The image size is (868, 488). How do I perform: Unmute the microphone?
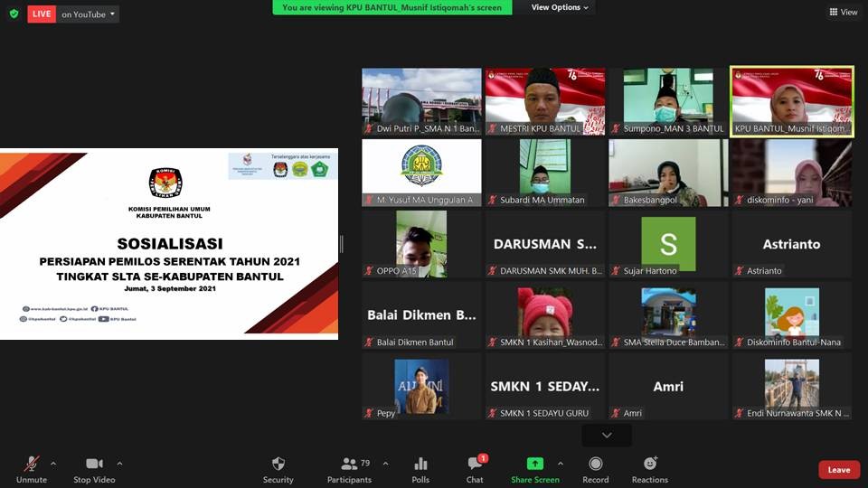click(32, 464)
